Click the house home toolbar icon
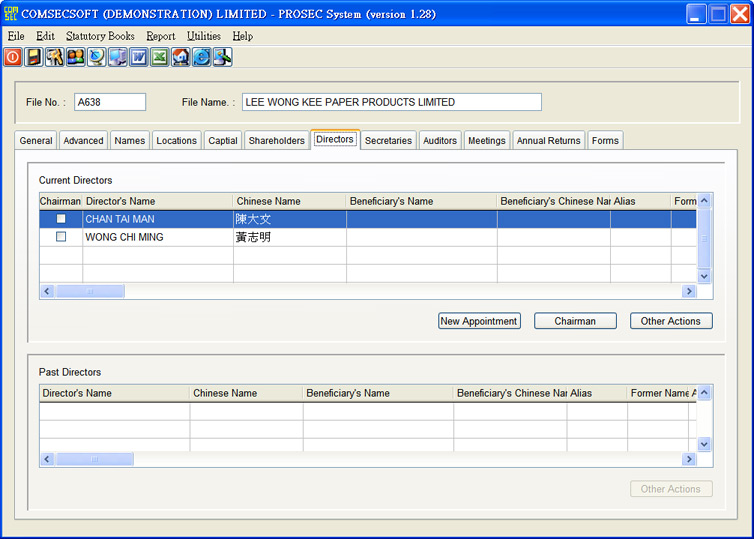This screenshot has height=539, width=754. coord(181,57)
